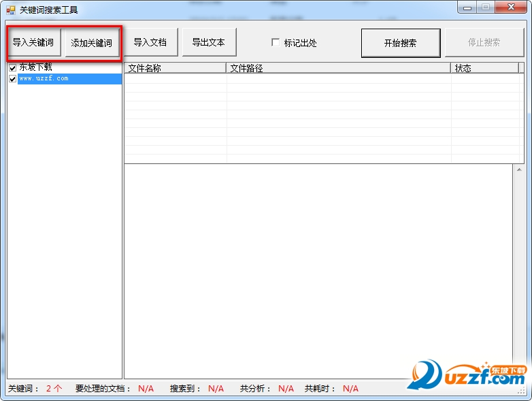Close the 关键词搜索工具 window
The image size is (532, 401).
tap(512, 7)
